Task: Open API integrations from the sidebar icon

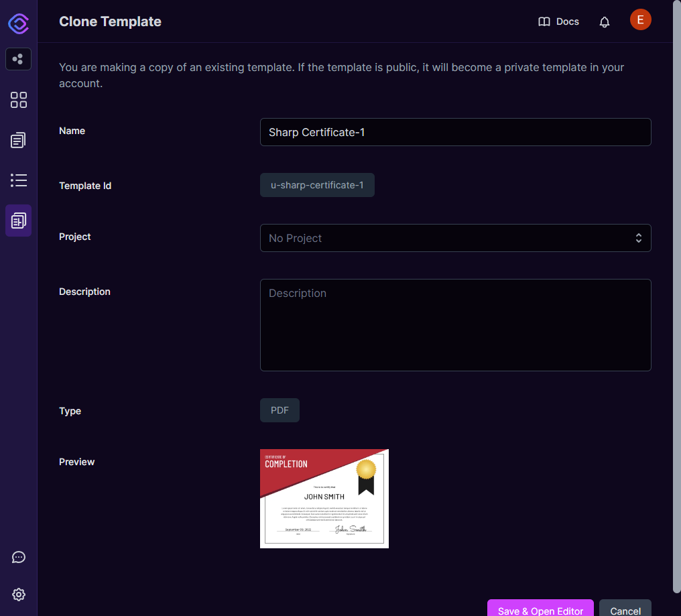Action: click(18, 59)
